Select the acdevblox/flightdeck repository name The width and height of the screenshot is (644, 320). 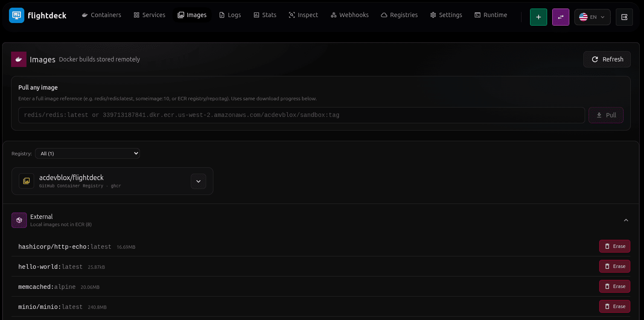point(71,177)
